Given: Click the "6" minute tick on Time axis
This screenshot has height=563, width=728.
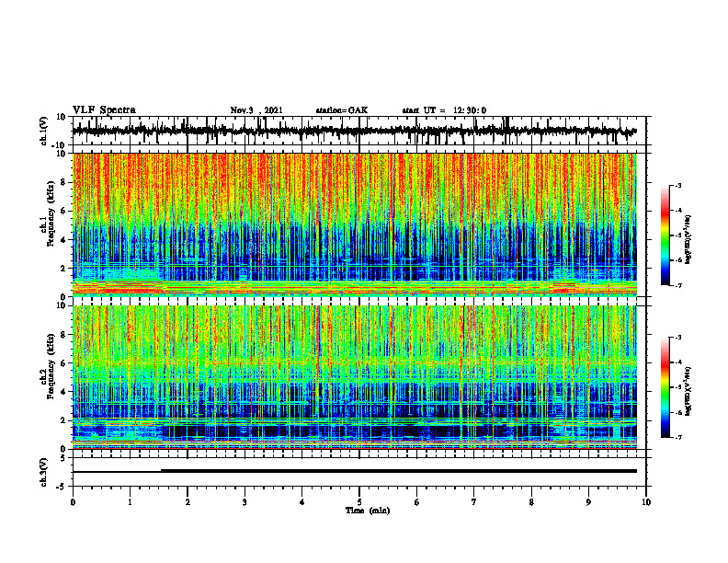Looking at the screenshot, I should coord(417,502).
